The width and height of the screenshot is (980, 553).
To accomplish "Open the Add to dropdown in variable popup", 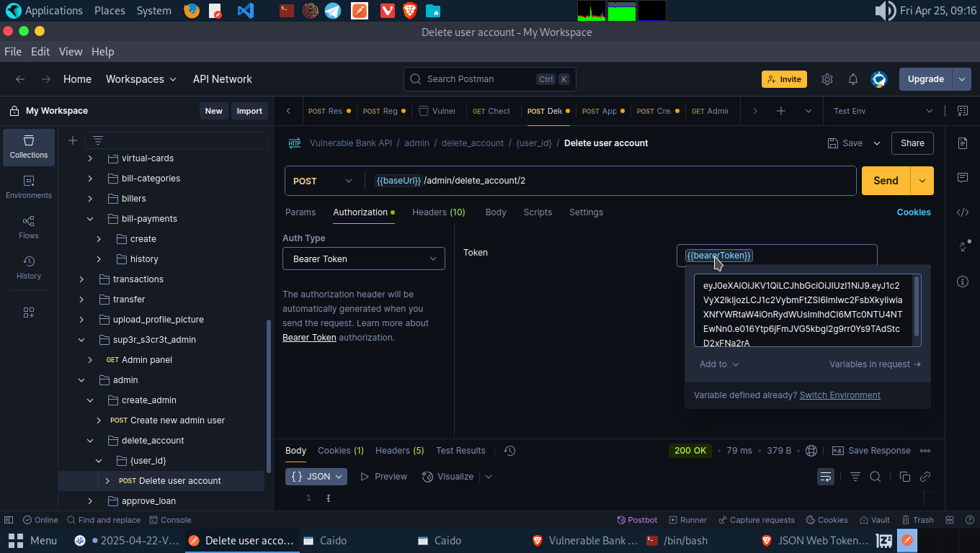I will (719, 364).
